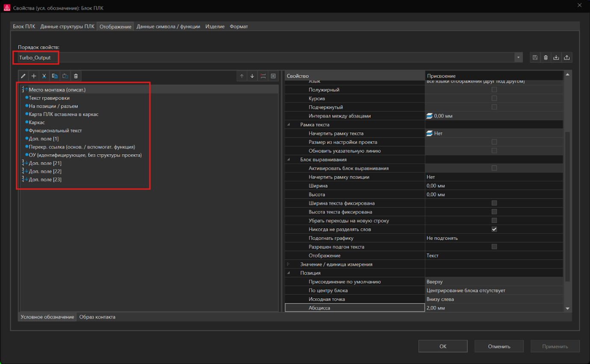Import a scheme with the download icon
The image size is (590, 364).
click(556, 57)
